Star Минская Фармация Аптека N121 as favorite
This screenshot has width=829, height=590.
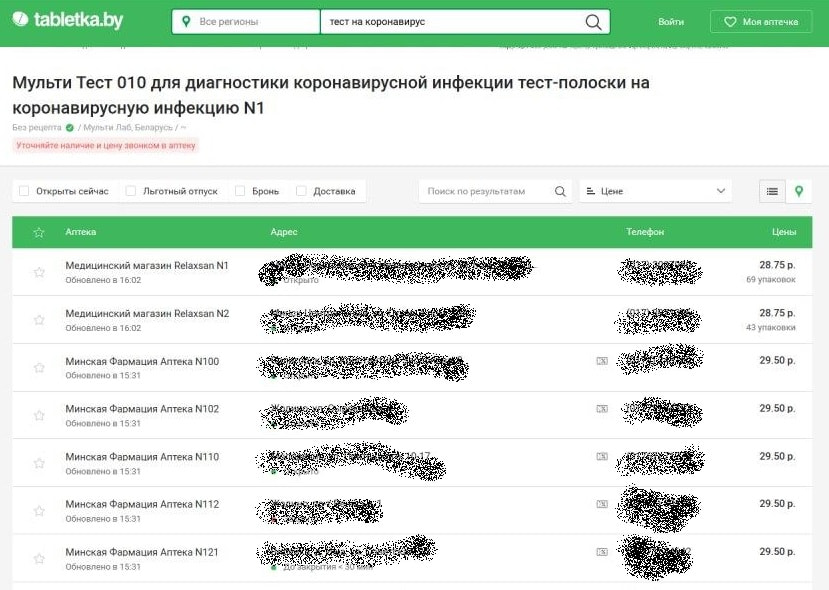tap(39, 559)
